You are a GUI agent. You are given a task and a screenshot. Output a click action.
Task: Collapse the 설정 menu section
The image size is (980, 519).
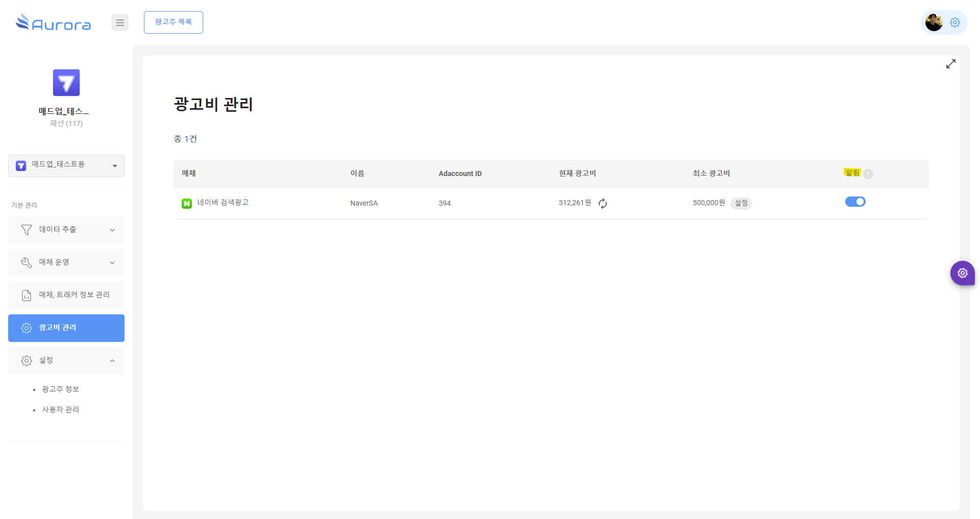pyautogui.click(x=66, y=360)
